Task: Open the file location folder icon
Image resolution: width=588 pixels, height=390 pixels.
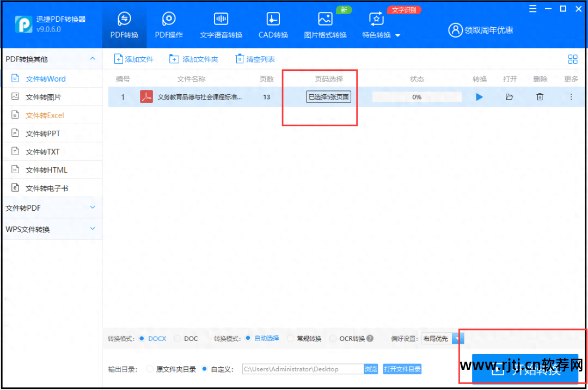Action: 509,96
